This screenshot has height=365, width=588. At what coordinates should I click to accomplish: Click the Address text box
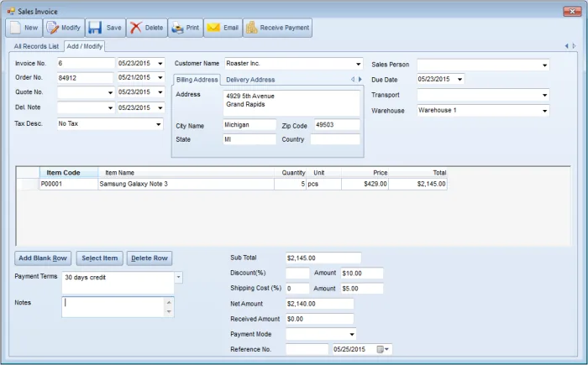click(x=291, y=102)
